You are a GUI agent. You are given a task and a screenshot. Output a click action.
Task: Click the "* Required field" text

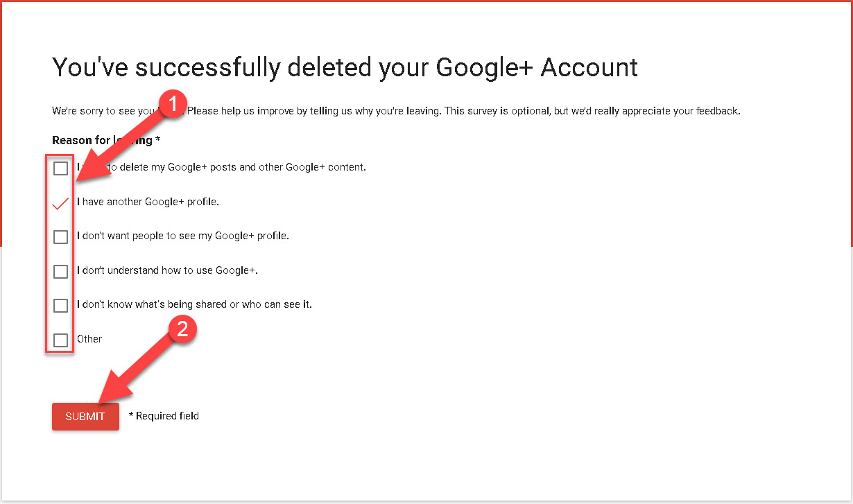(163, 416)
